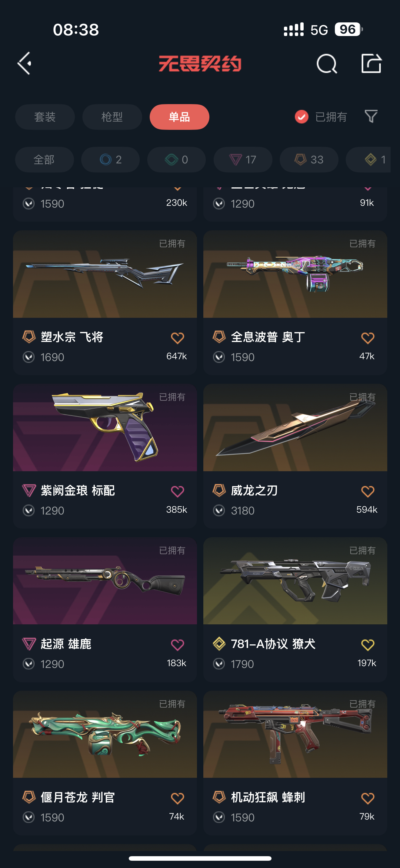Favorite 781-A协议 獠犬 with heart icon
This screenshot has height=868, width=400.
point(367,645)
